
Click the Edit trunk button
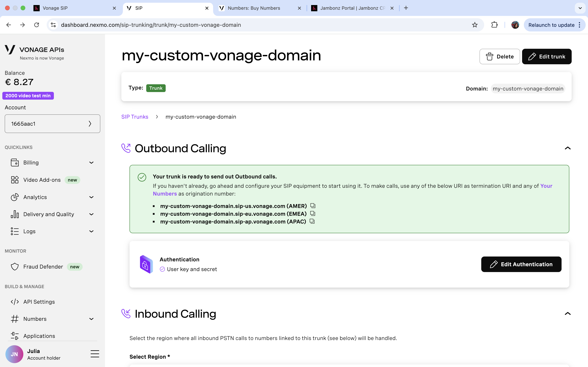point(546,57)
